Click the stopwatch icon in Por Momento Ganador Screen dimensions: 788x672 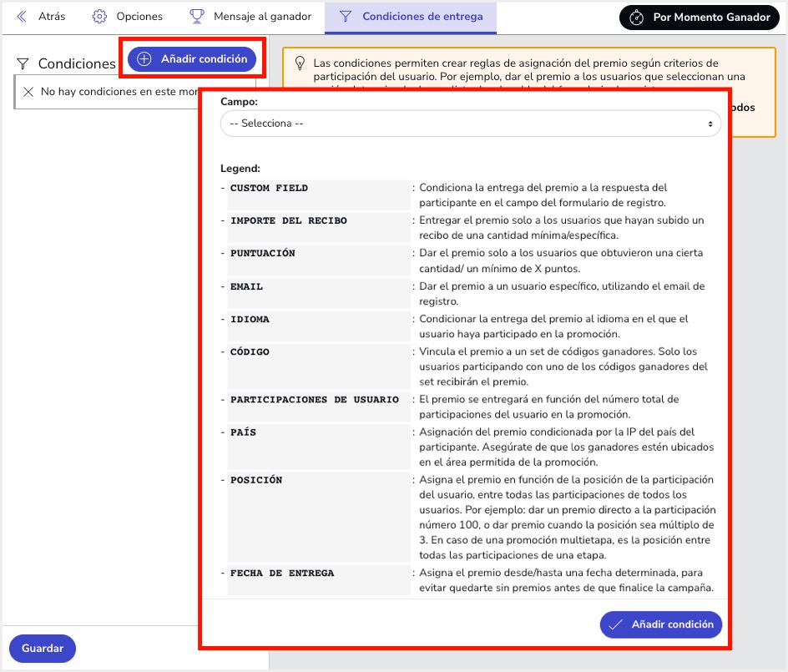[637, 18]
